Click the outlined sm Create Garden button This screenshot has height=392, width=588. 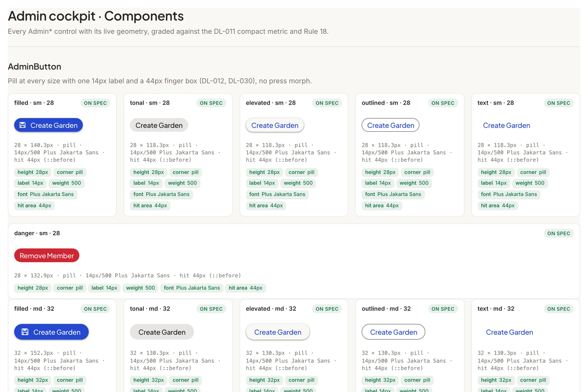tap(390, 125)
